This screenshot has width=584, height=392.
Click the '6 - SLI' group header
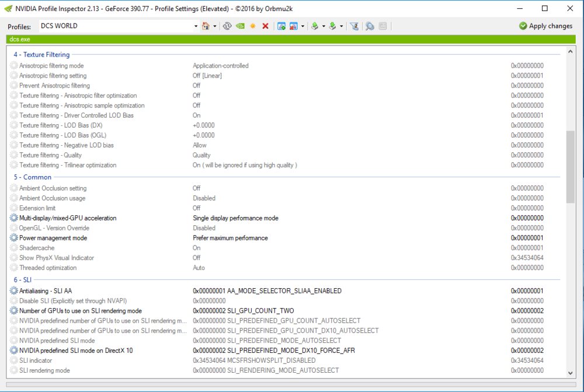tap(23, 279)
